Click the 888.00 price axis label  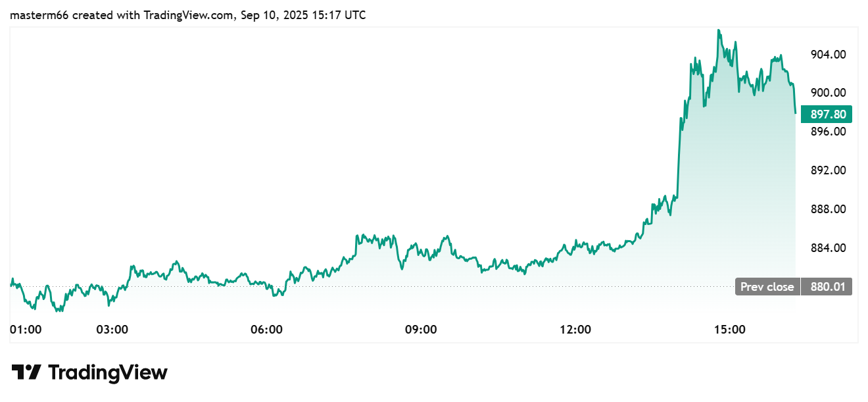pyautogui.click(x=827, y=209)
